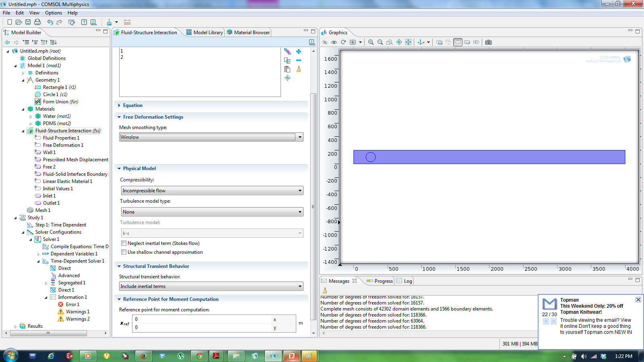Open the Options menu
This screenshot has width=644, height=362.
(53, 13)
